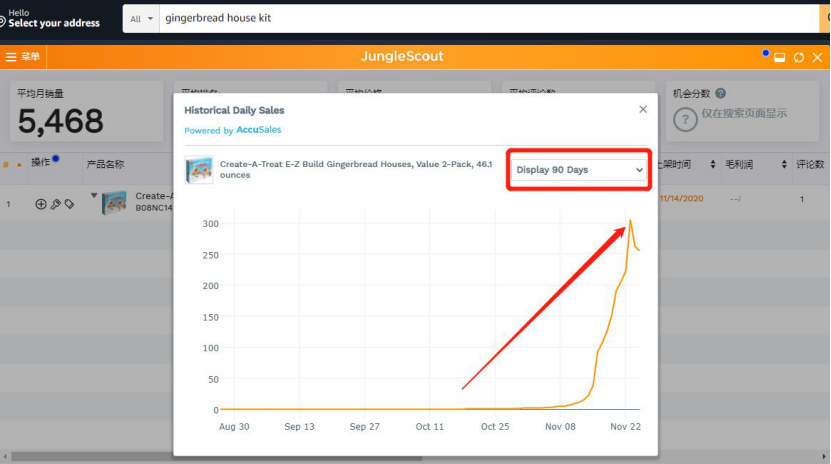The image size is (831, 464).
Task: Click the 评论数 column header
Action: tap(810, 165)
